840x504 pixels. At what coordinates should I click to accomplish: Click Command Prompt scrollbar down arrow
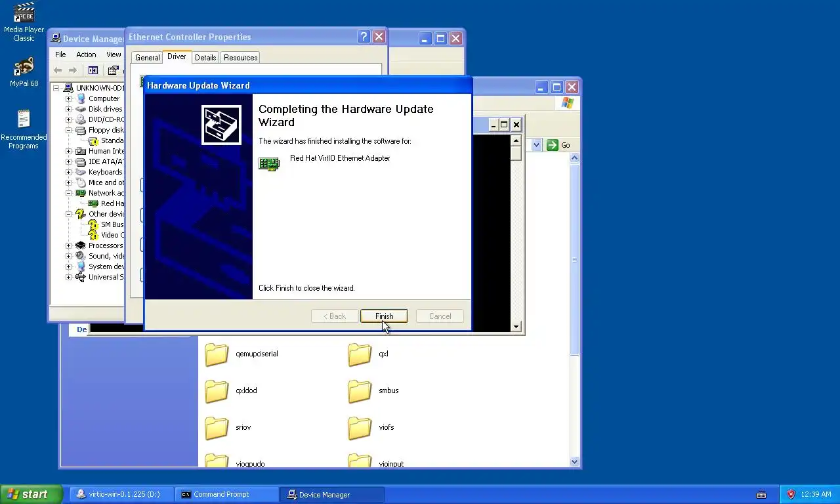[x=516, y=327]
